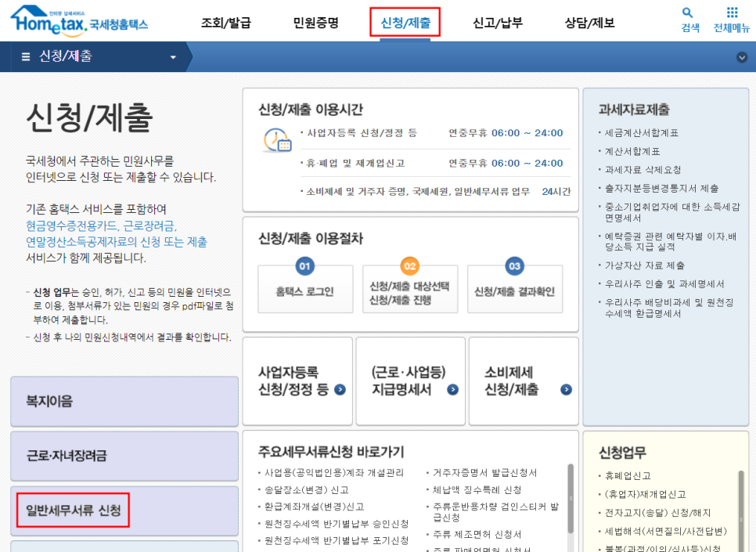The image size is (756, 552).
Task: Click arrow icon on 소비세제 신청/제출 card
Action: point(566,389)
